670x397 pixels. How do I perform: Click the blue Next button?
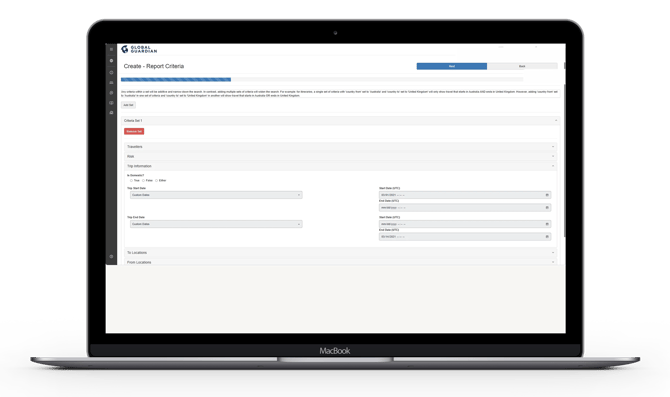click(x=452, y=66)
